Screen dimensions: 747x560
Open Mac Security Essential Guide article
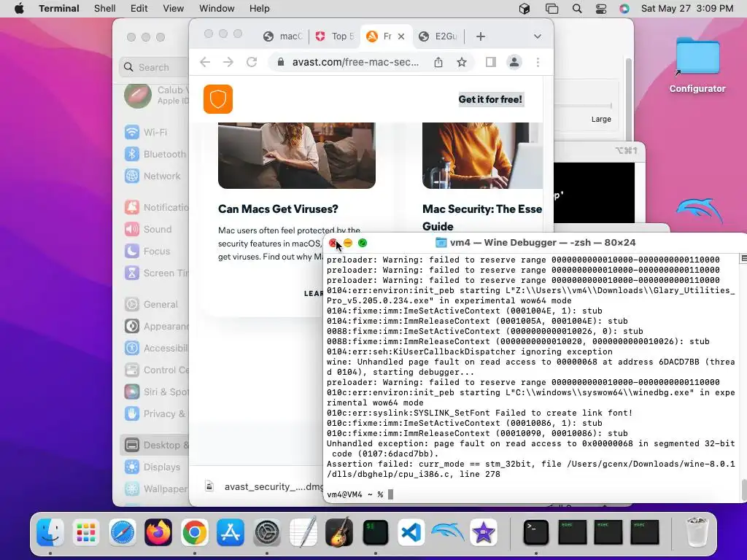tap(482, 217)
